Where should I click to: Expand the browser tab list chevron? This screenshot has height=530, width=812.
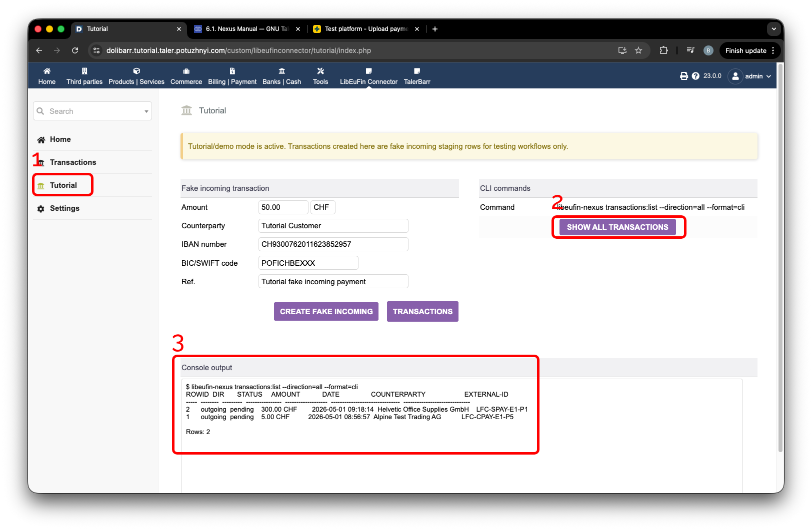pos(774,29)
